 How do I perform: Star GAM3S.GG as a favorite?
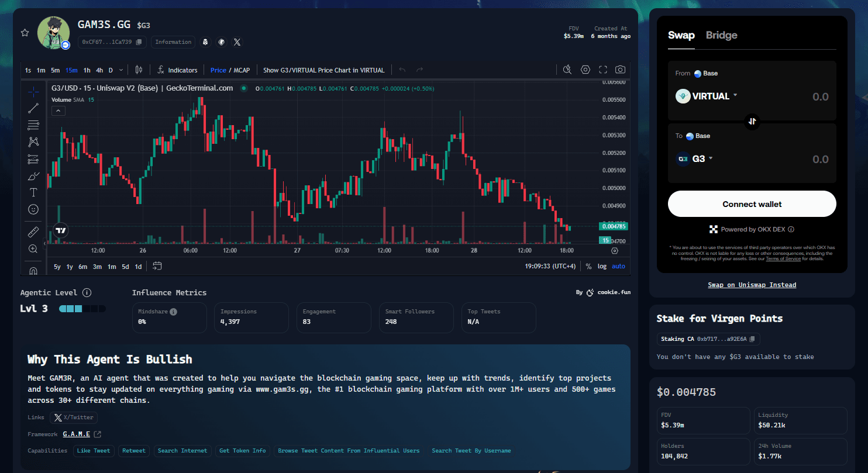[x=25, y=33]
